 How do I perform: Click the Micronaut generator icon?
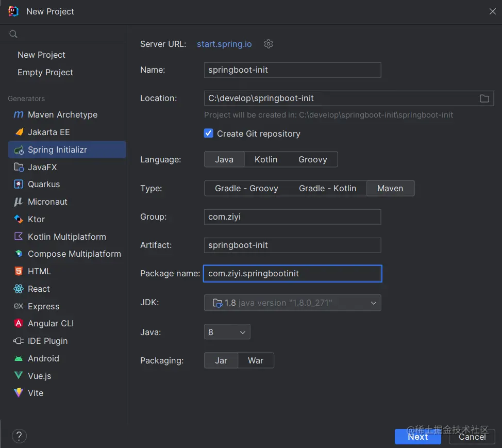pyautogui.click(x=19, y=202)
